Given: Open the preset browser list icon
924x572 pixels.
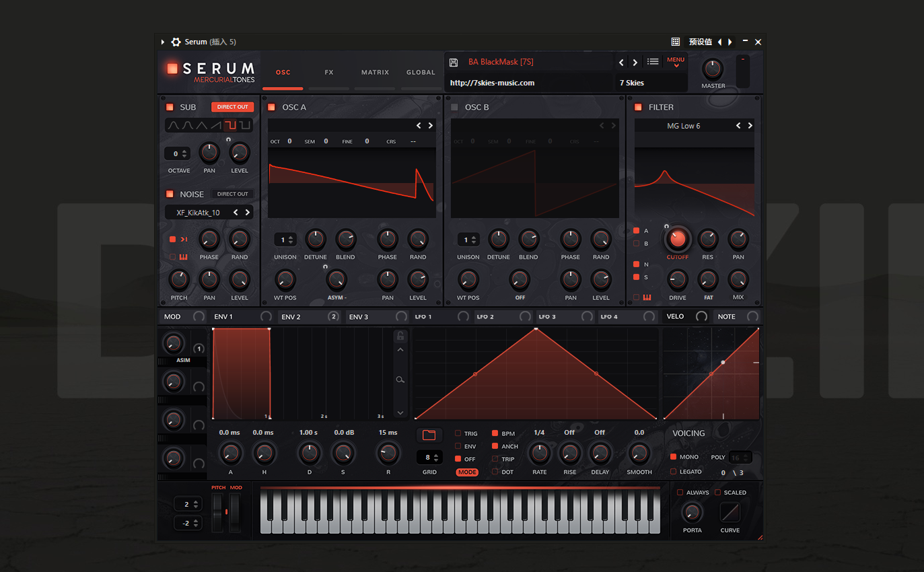Looking at the screenshot, I should point(652,61).
